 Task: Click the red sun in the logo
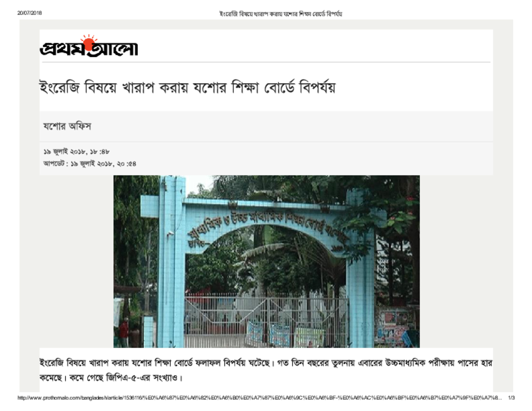(x=89, y=42)
